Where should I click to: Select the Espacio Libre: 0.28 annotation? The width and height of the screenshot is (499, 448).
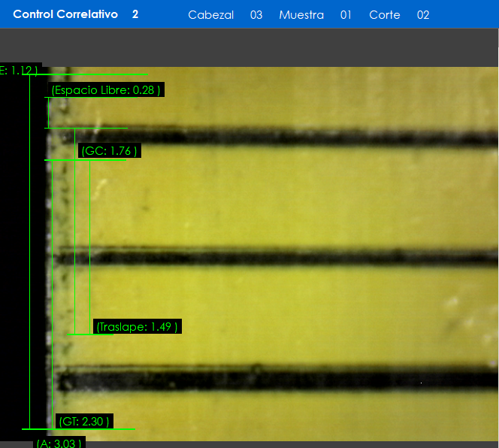point(105,90)
